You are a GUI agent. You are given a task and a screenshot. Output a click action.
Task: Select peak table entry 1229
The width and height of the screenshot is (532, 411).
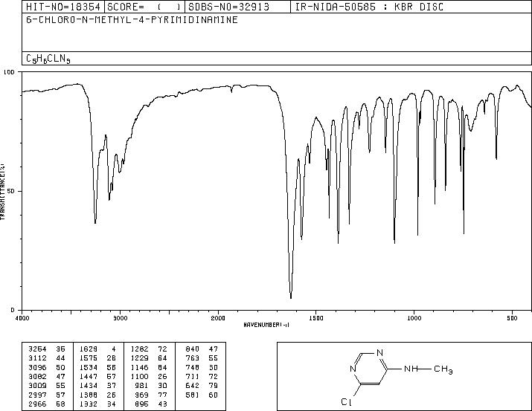click(x=139, y=358)
